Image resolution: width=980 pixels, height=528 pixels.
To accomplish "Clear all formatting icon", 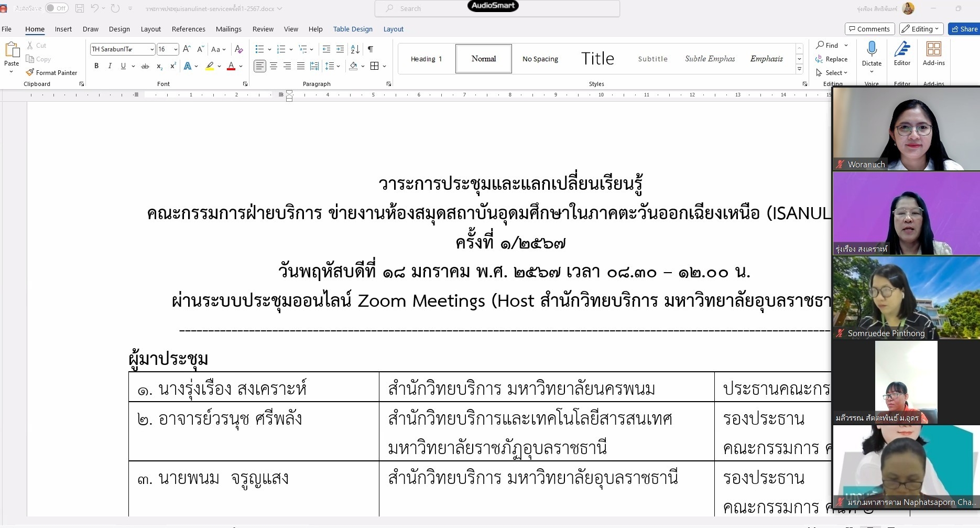I will (x=239, y=49).
